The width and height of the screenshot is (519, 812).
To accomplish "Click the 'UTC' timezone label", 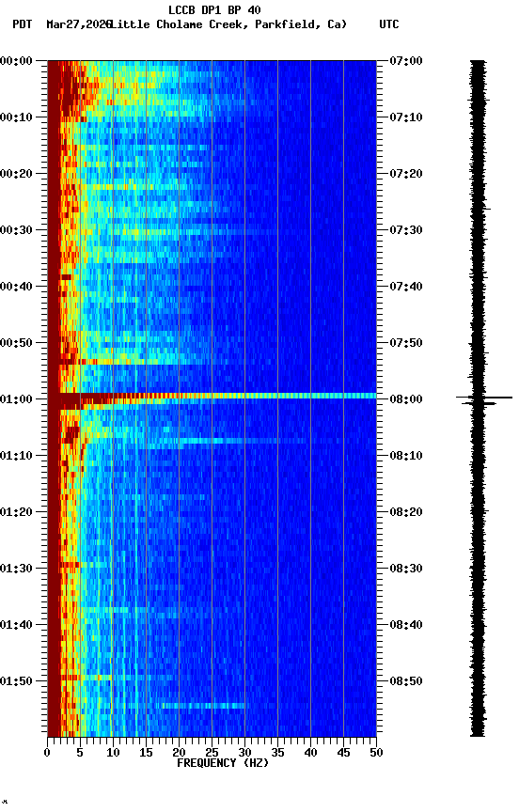I will point(389,24).
